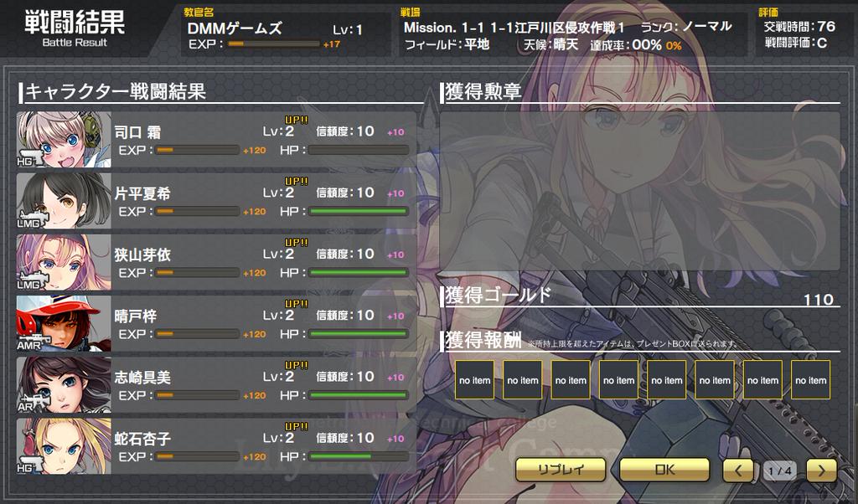The height and width of the screenshot is (504, 858).
Task: Click the fourth no item reward slot
Action: point(618,380)
